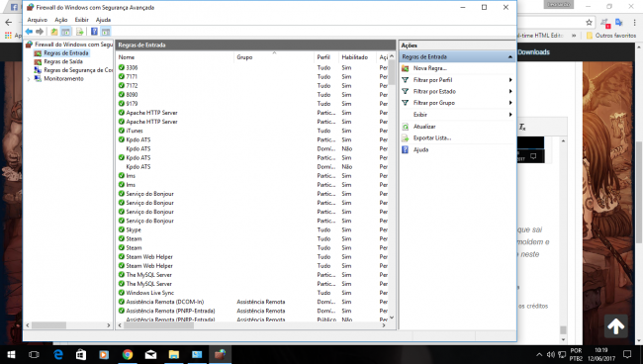Viewport: 643px width, 364px height.
Task: Click the green check icon of iTunes rule
Action: tap(122, 131)
